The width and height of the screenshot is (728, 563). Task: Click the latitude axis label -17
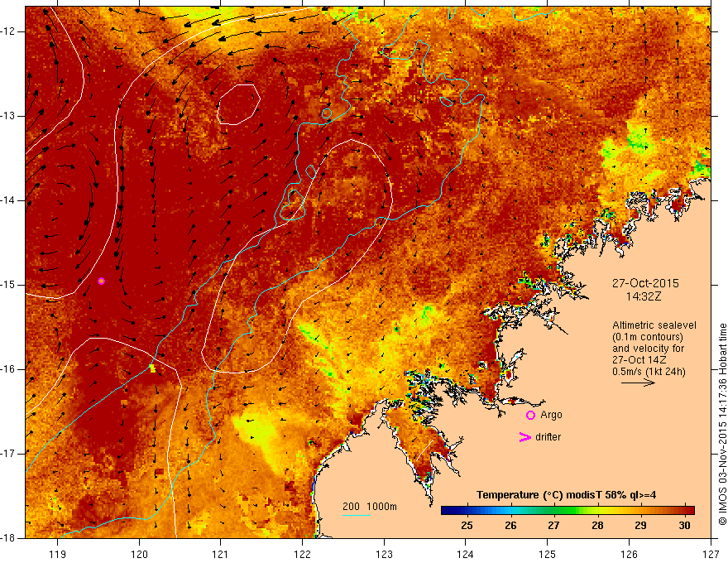click(8, 454)
